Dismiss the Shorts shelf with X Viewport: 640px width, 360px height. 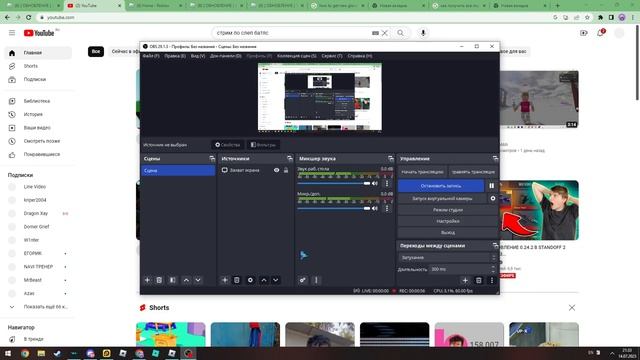(x=572, y=307)
